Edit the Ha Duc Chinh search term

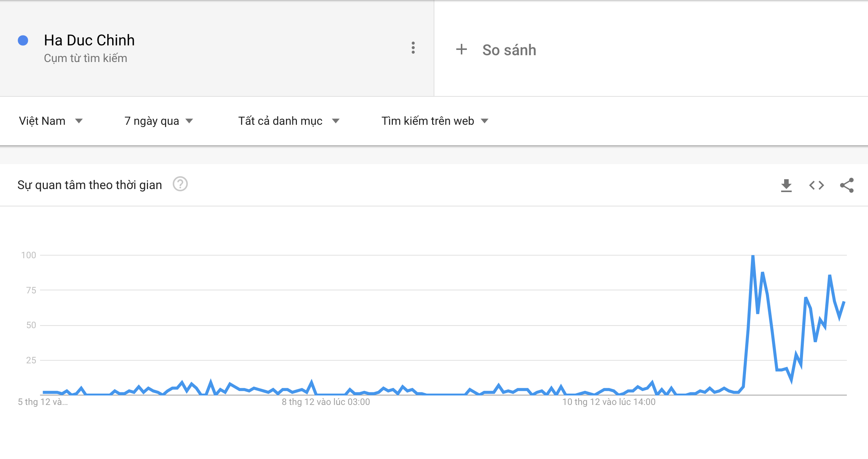pos(89,40)
